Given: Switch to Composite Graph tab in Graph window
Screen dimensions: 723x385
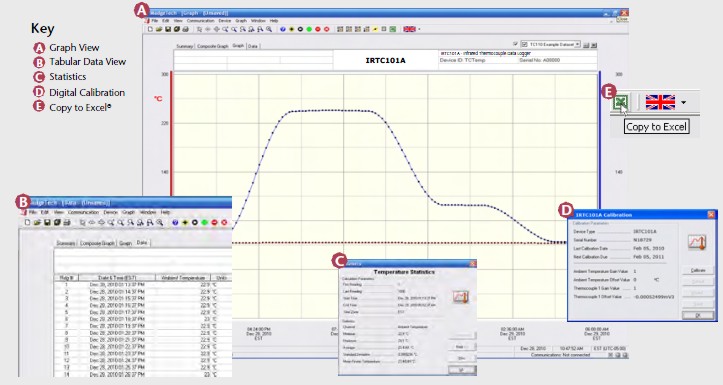Looking at the screenshot, I should [x=213, y=46].
